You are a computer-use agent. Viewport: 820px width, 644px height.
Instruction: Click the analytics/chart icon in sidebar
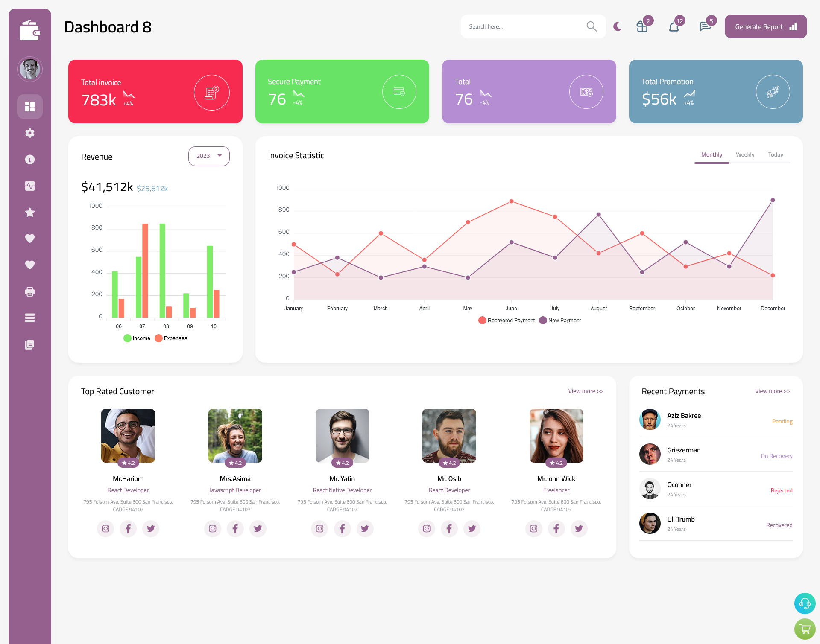(29, 186)
